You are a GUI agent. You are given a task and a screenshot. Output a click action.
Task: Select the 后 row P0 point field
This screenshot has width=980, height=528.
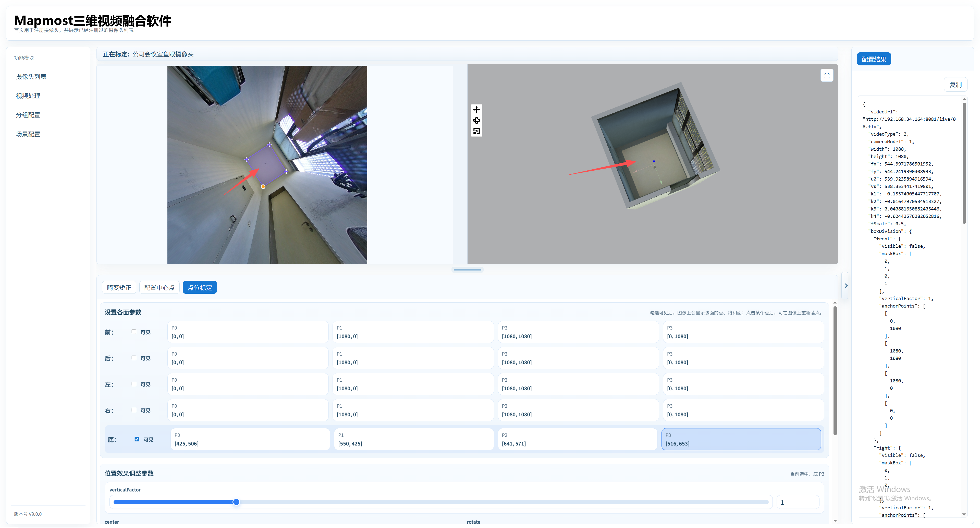248,358
